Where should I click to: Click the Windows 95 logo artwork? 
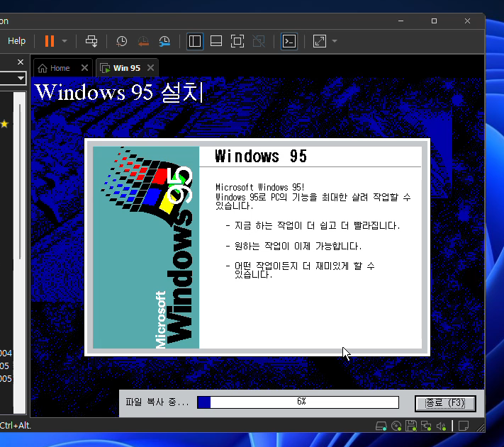pos(146,247)
